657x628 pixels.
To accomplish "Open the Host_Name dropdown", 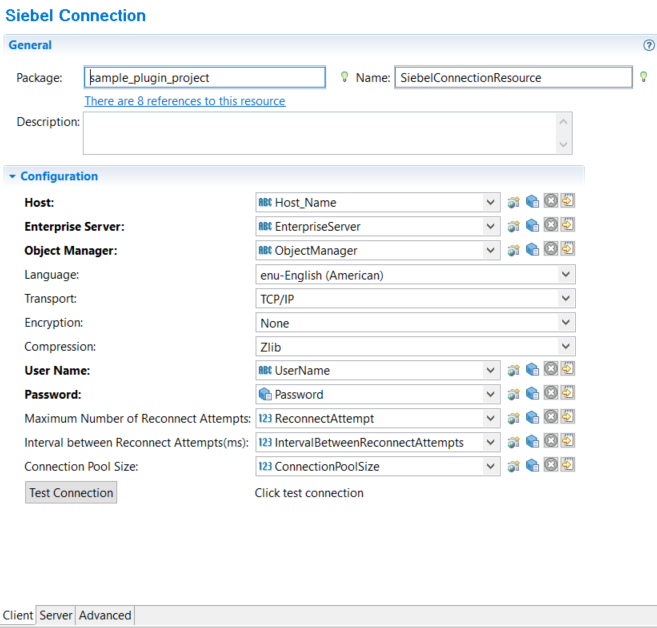I will (x=491, y=203).
